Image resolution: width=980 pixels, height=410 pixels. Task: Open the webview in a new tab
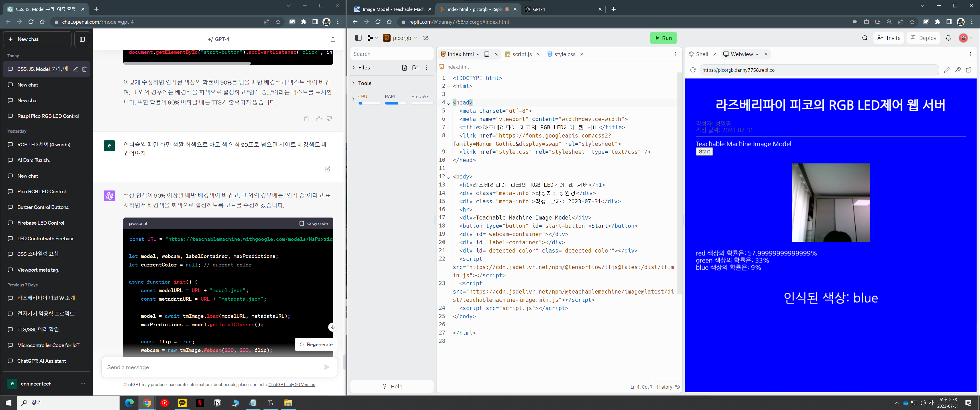pos(969,70)
